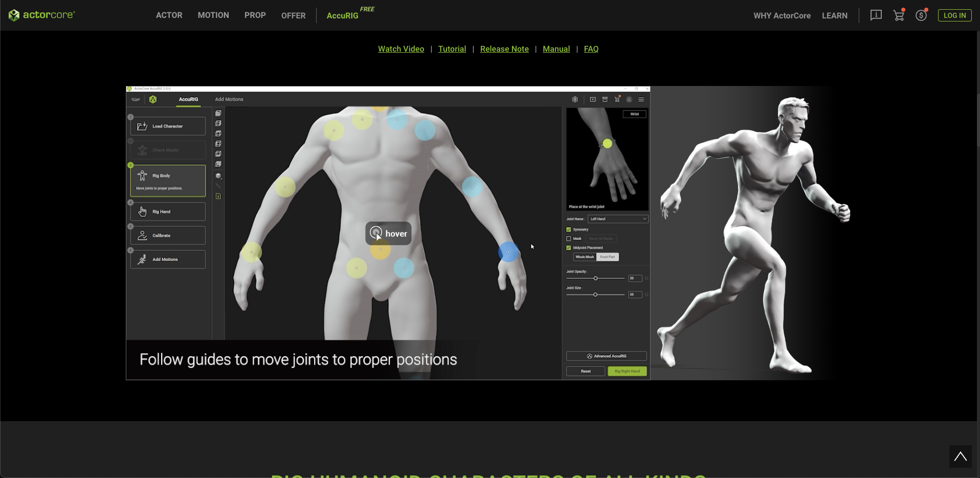Open the ACTOR menu
980x478 pixels.
pos(169,15)
